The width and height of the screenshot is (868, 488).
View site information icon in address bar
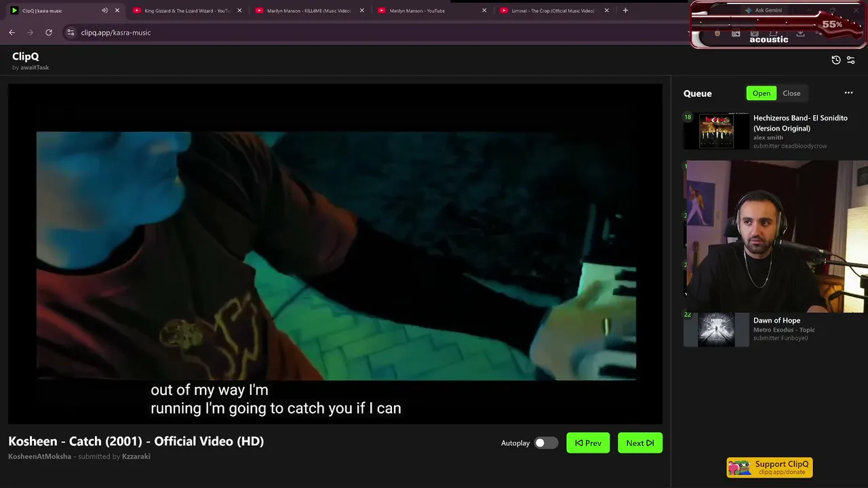pos(71,33)
